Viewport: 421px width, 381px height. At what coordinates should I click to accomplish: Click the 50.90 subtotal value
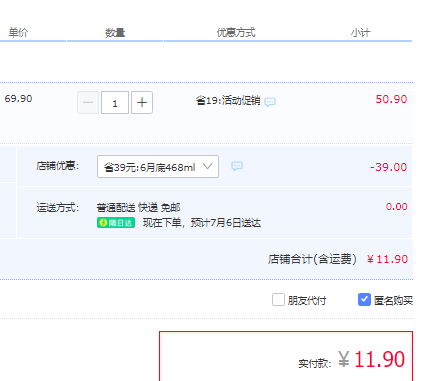pyautogui.click(x=391, y=99)
